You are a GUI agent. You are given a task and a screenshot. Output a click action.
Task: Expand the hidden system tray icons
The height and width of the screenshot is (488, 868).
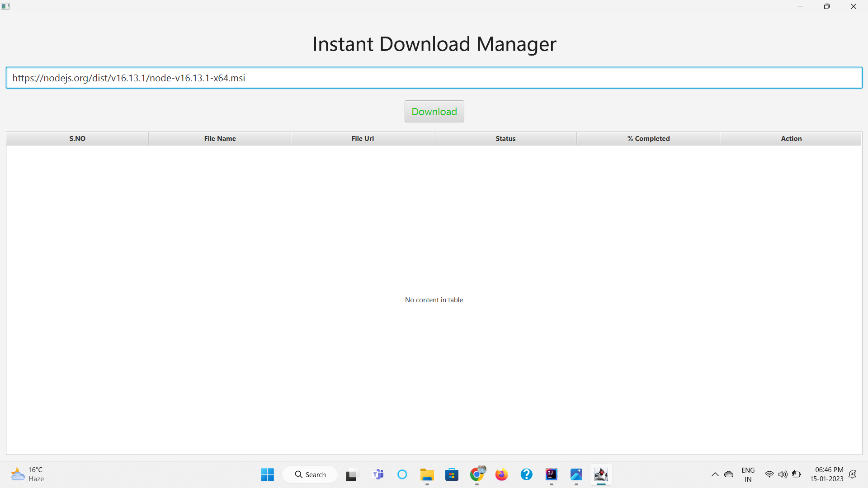[715, 474]
